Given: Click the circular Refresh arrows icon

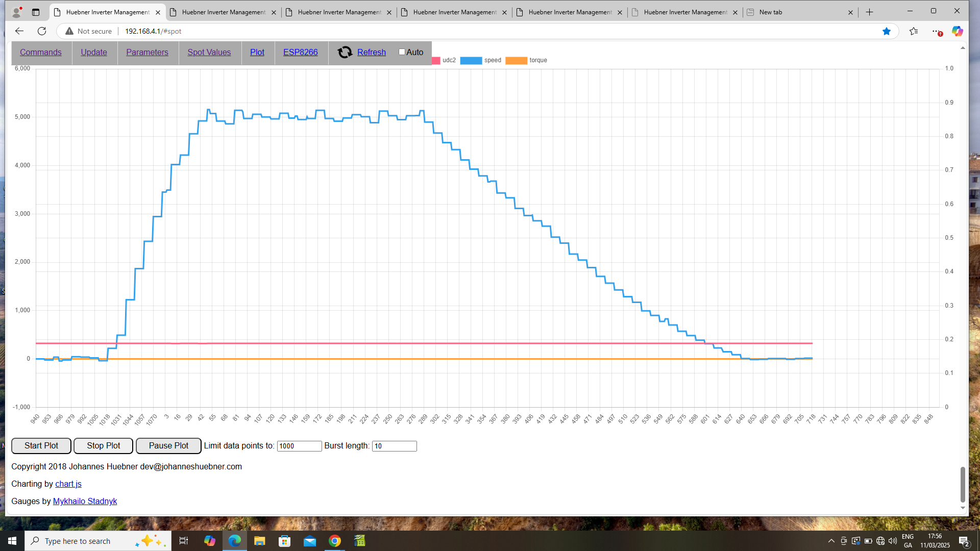Looking at the screenshot, I should click(345, 52).
